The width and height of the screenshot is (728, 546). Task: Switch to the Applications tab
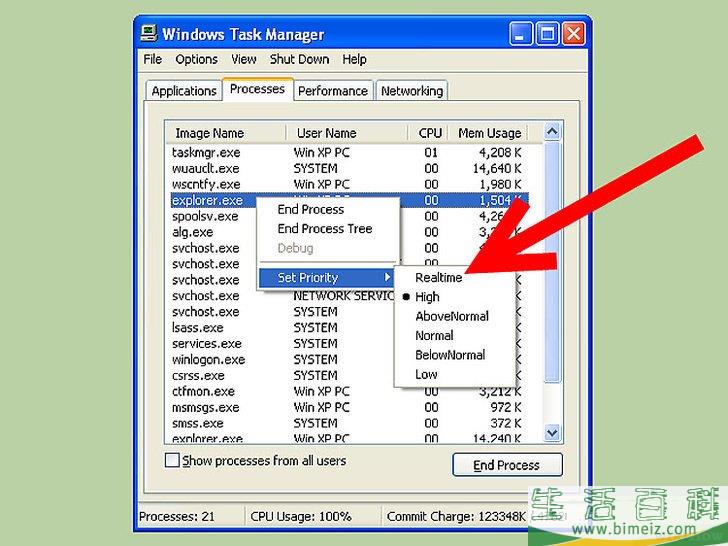click(x=184, y=91)
